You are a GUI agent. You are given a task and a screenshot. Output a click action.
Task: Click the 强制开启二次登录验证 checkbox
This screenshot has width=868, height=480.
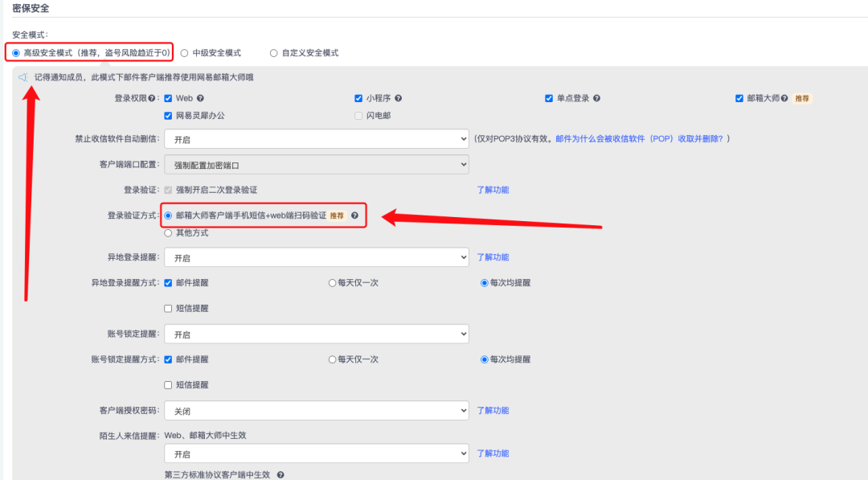click(168, 190)
